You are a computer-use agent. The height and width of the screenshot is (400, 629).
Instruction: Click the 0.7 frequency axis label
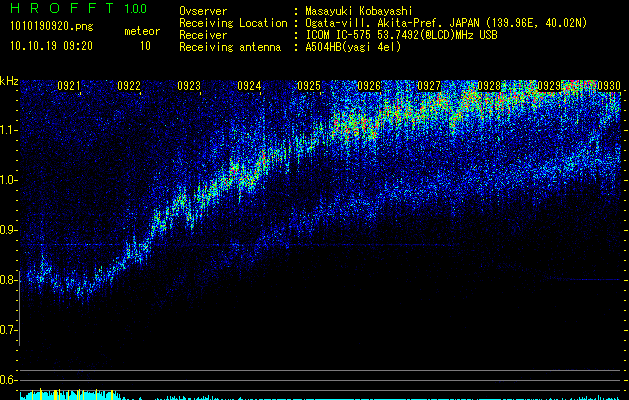pos(8,330)
